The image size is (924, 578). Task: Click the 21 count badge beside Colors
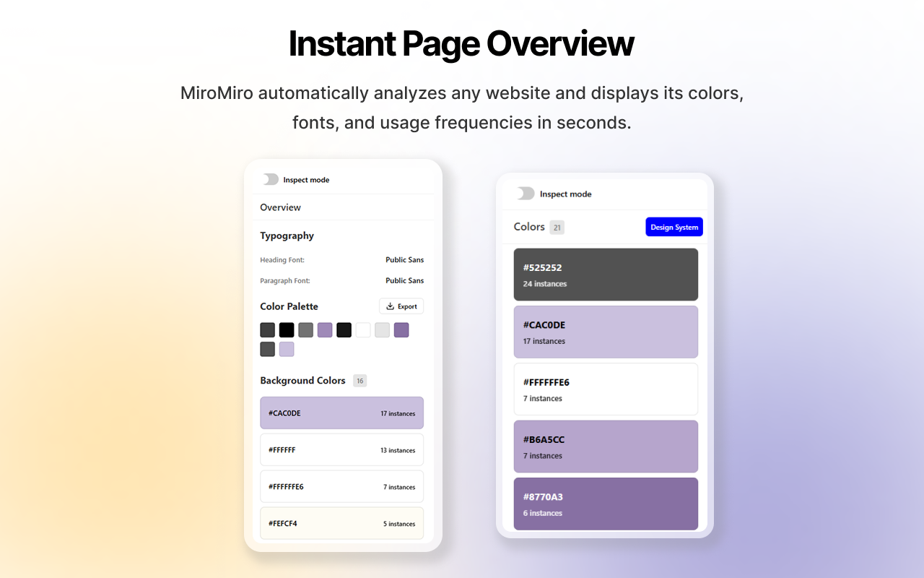[x=557, y=228]
